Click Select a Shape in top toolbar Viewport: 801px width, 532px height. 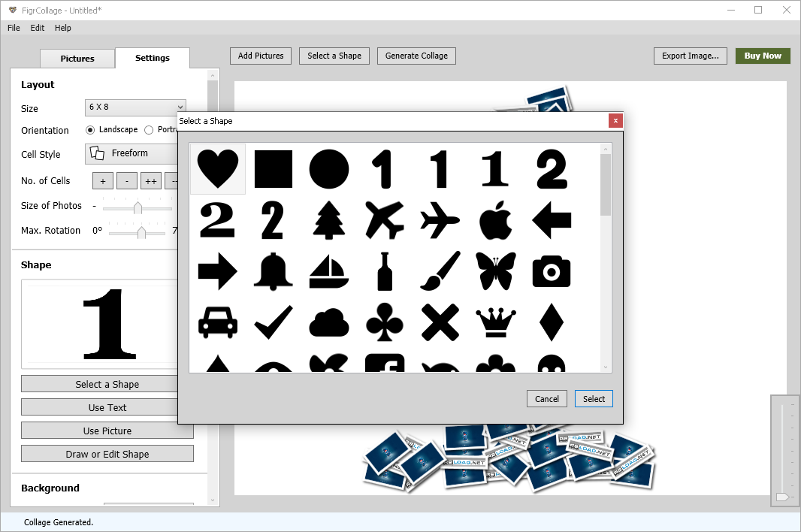tap(334, 56)
